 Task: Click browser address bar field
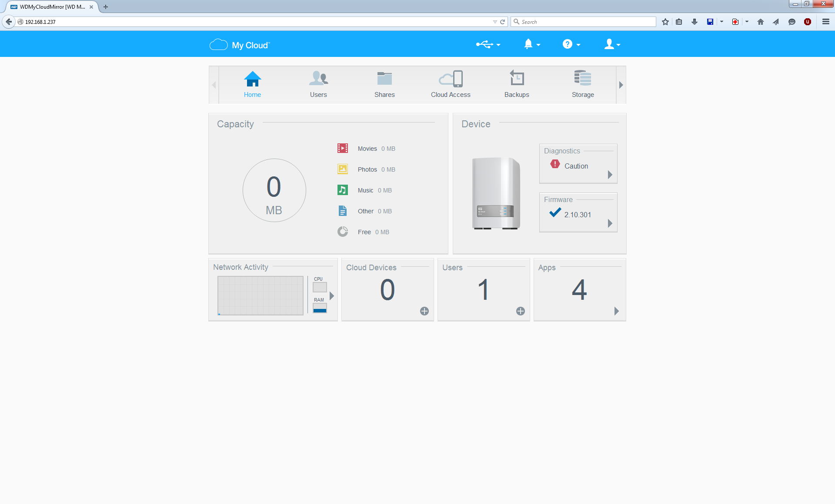pos(257,21)
